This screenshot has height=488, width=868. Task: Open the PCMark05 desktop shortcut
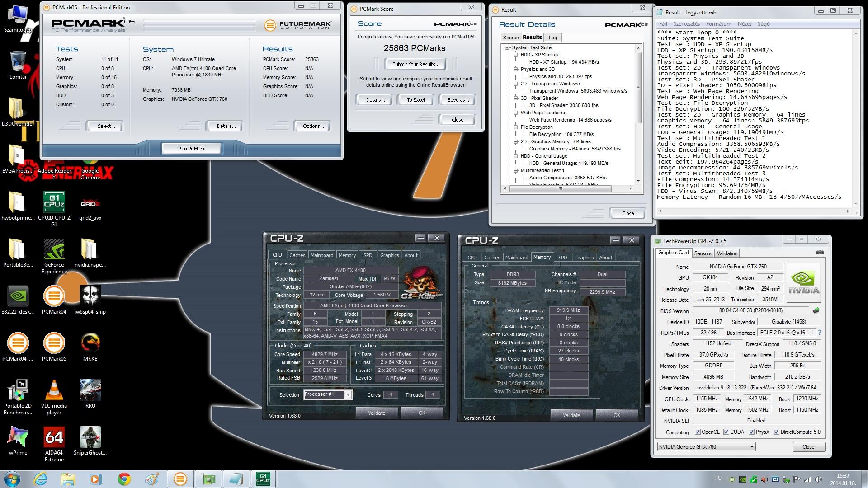(x=54, y=347)
